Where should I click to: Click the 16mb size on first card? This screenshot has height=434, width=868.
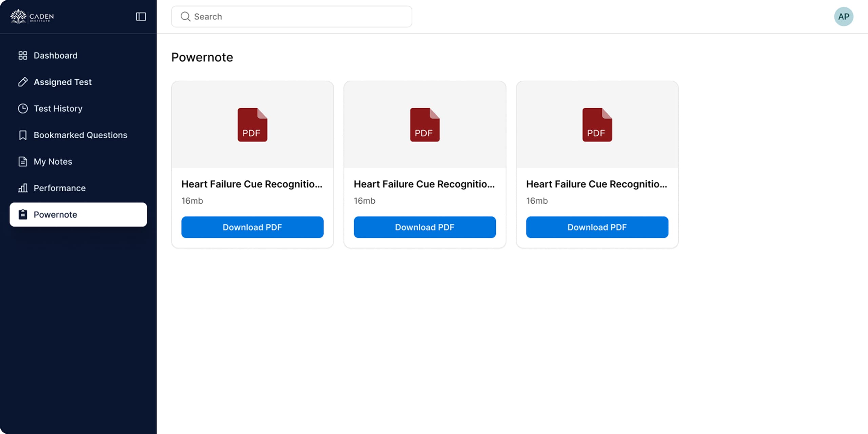192,201
